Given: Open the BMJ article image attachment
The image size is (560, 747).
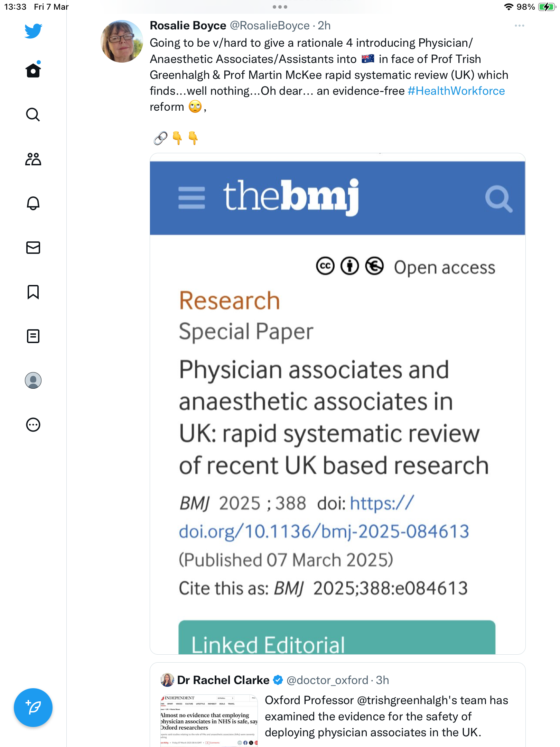Looking at the screenshot, I should tap(338, 404).
